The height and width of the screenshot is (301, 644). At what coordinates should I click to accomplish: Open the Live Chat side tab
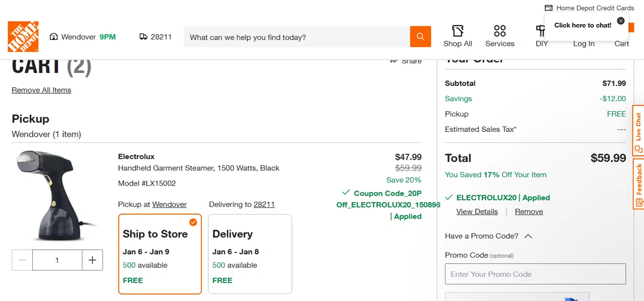(x=638, y=130)
